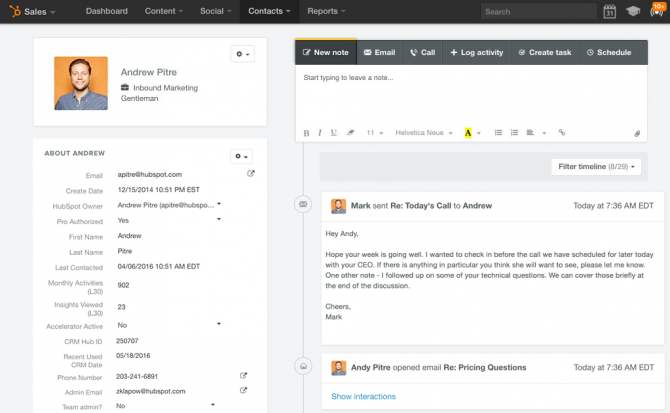
Task: Go to Dashboard in nav bar
Action: point(106,11)
